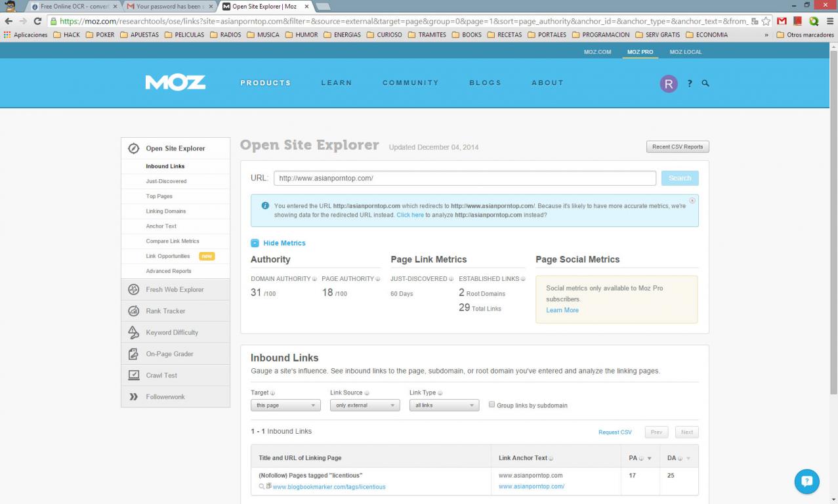Image resolution: width=838 pixels, height=504 pixels.
Task: Click the Followerwonk icon
Action: [133, 397]
